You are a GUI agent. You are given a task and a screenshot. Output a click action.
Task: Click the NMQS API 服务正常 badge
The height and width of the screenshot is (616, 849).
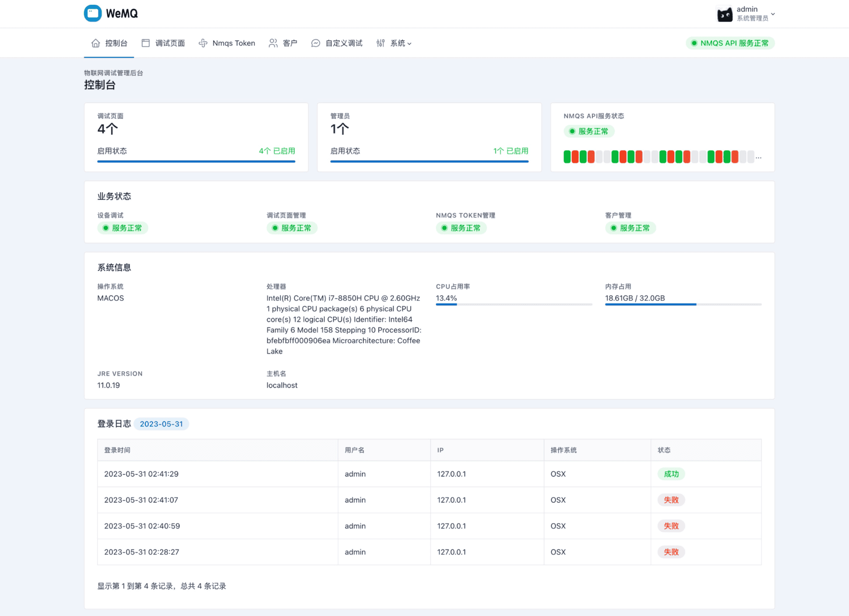(729, 43)
